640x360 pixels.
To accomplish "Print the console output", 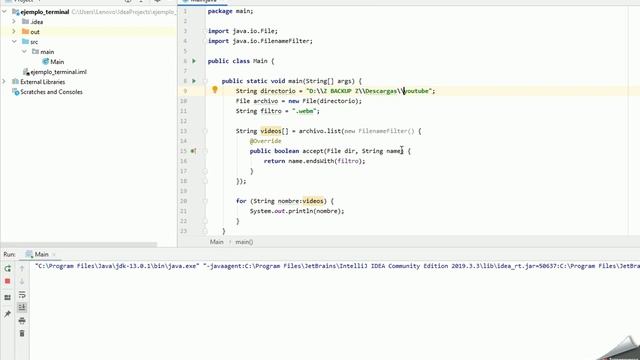I will coord(22,320).
